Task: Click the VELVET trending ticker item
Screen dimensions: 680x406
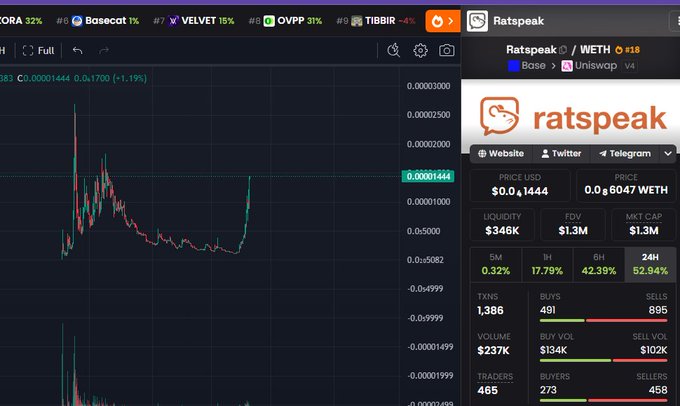Action: (194, 21)
